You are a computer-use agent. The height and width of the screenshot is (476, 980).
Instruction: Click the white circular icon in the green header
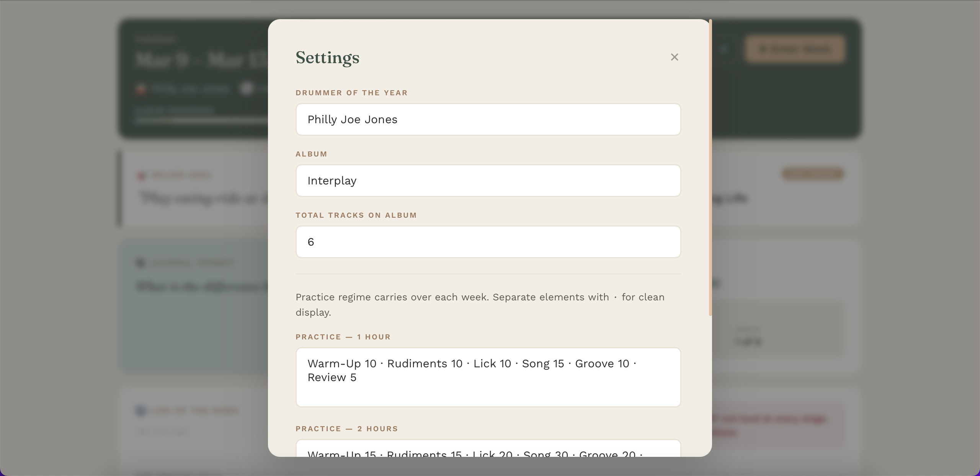click(x=247, y=88)
